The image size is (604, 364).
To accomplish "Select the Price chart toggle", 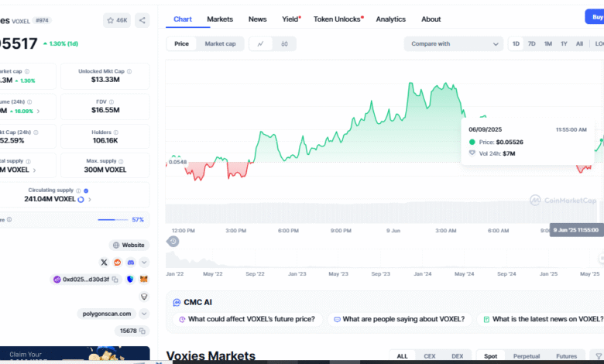I will 181,44.
